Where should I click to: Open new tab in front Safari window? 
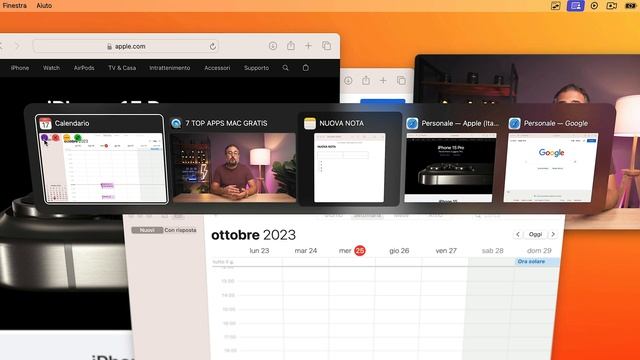(308, 46)
